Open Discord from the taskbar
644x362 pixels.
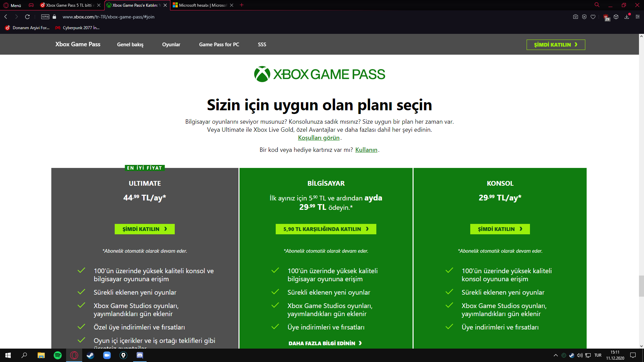(140, 355)
